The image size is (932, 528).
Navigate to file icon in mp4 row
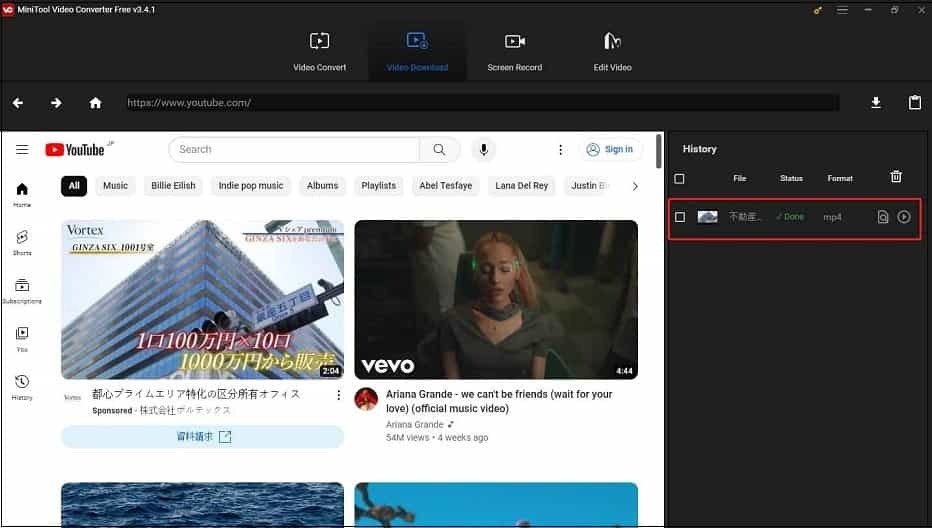click(883, 217)
